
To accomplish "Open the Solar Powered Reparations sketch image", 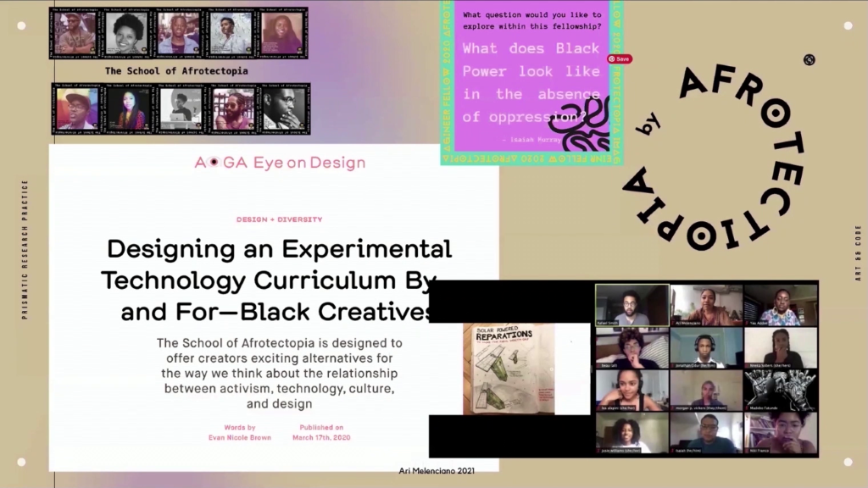I will click(509, 369).
